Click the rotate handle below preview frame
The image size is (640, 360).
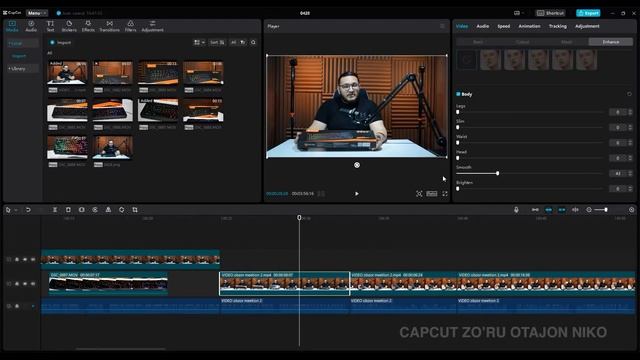[x=357, y=165]
